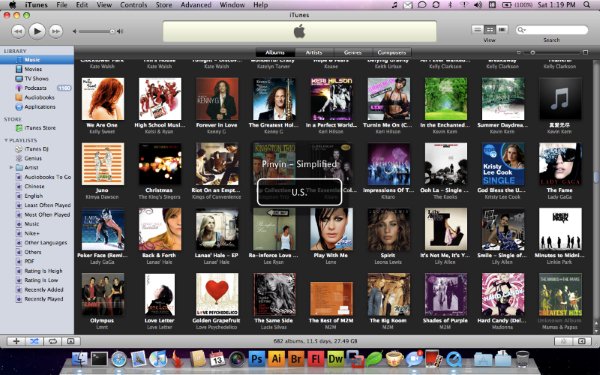Switch to Cover Flow view icon

tap(502, 29)
